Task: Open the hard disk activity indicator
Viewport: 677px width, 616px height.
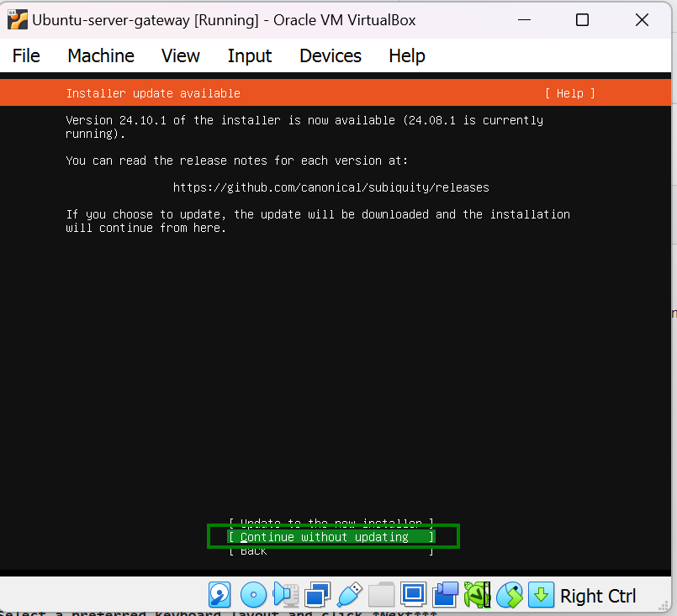Action: tap(219, 595)
